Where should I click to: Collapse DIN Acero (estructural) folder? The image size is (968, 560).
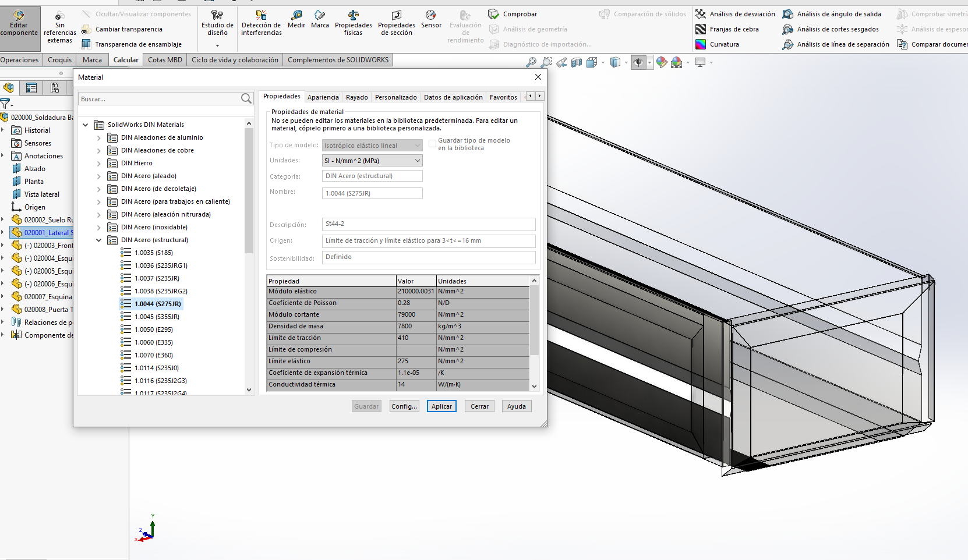(x=98, y=240)
